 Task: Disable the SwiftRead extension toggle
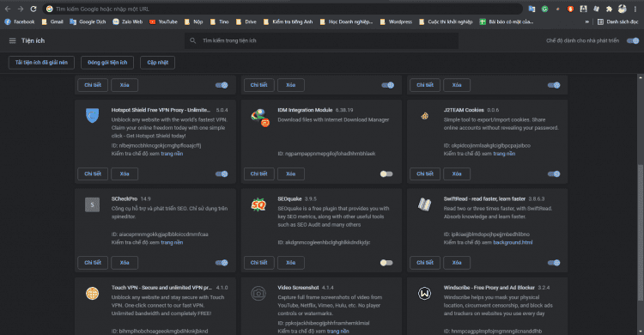[554, 263]
